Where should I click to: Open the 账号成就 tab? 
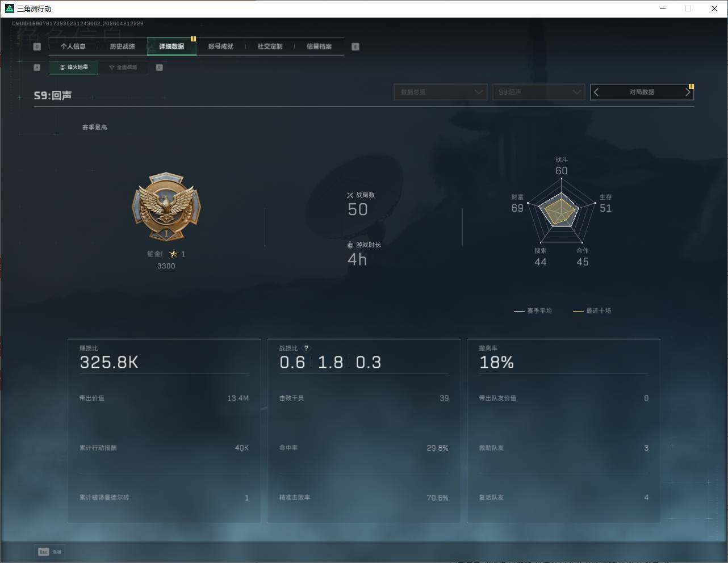tap(221, 47)
